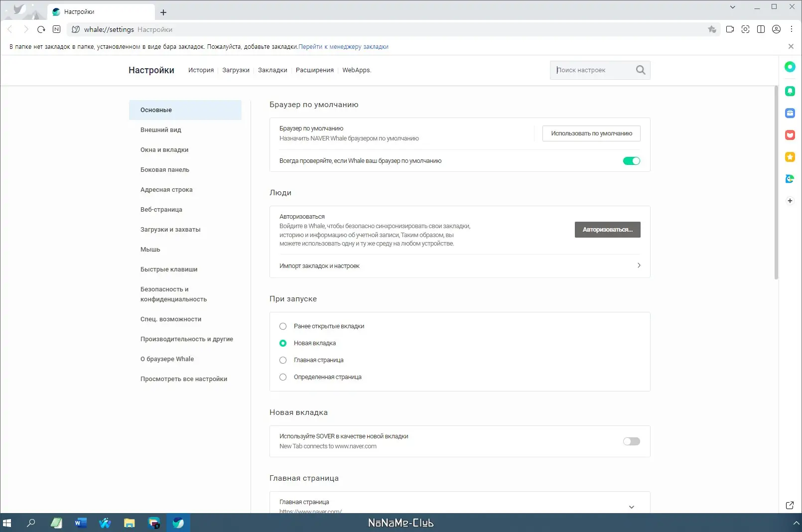802x532 pixels.
Task: Add a new sidebar item with the plus icon
Action: [x=790, y=200]
